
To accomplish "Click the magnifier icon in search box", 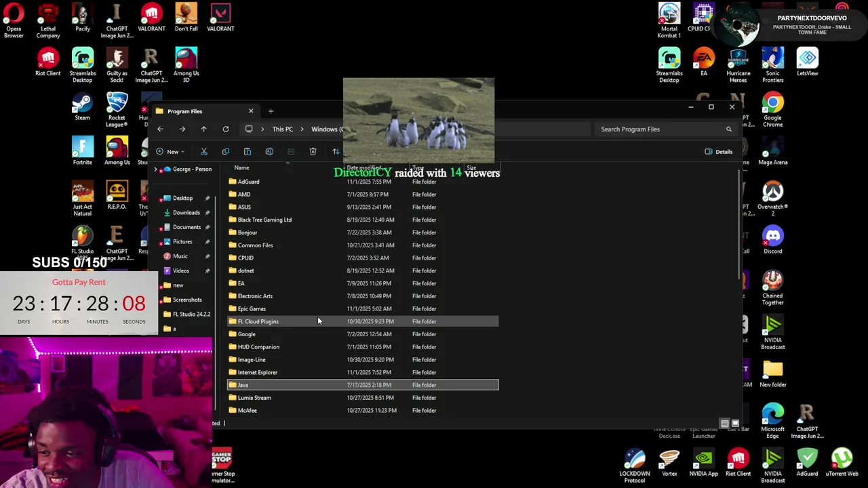I will pos(729,129).
